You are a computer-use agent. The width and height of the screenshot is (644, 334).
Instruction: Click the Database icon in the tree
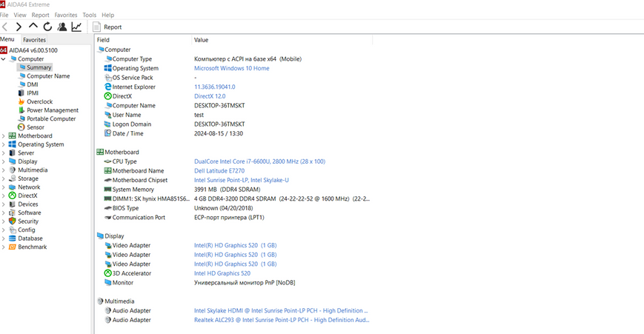tap(13, 238)
